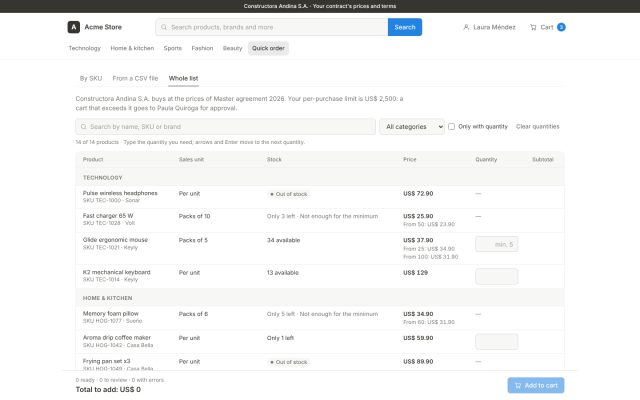The height and width of the screenshot is (400, 640).
Task: Click the magnifier icon in the list filter field
Action: [84, 127]
